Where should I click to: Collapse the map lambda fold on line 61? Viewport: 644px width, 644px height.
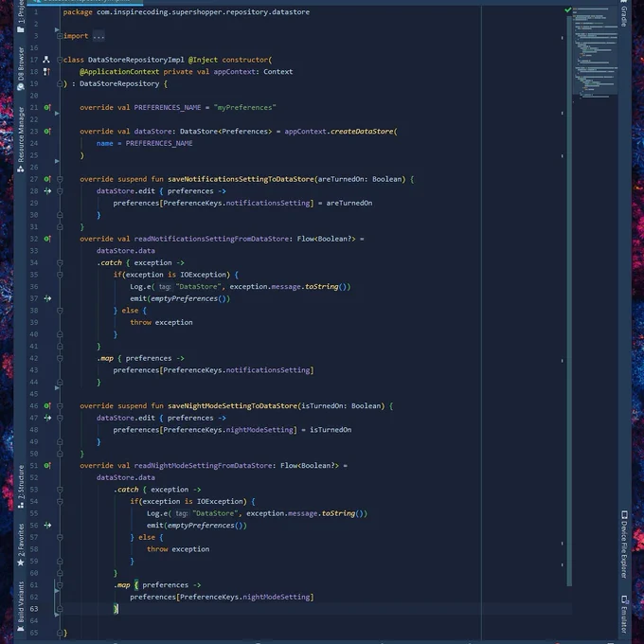(x=60, y=585)
